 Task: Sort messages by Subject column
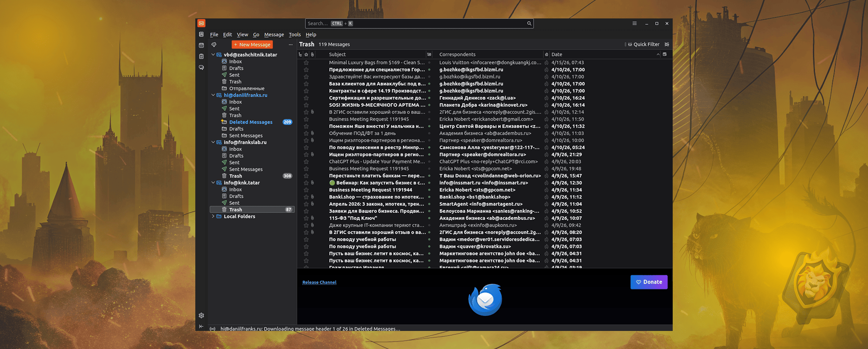click(x=376, y=54)
